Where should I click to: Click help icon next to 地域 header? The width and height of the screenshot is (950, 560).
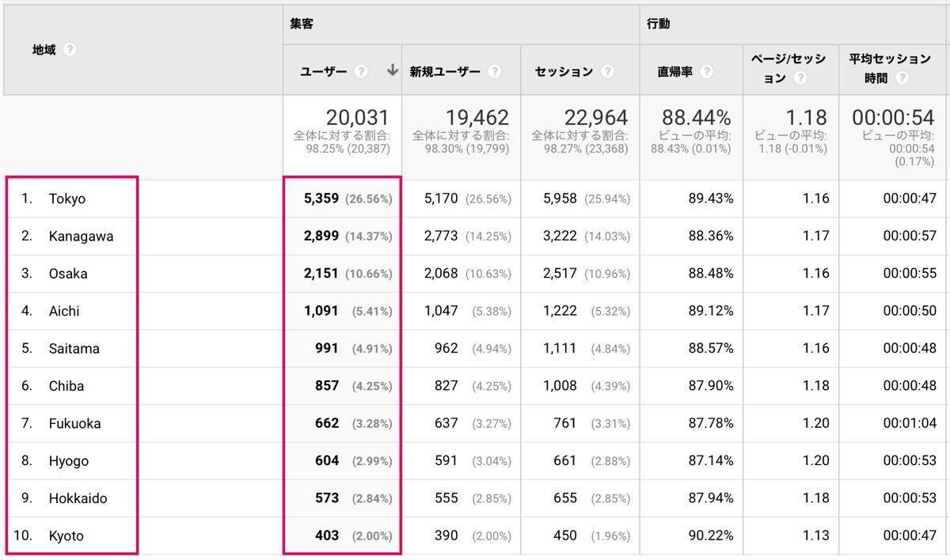(x=70, y=50)
